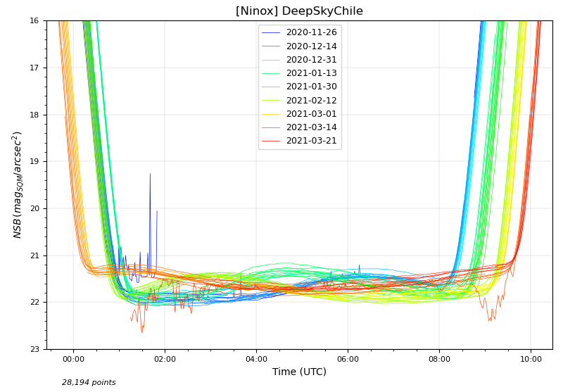This screenshot has height=392, width=563.
Task: Pick the yellow-green swatch beside 2021-02-12
Action: (271, 101)
